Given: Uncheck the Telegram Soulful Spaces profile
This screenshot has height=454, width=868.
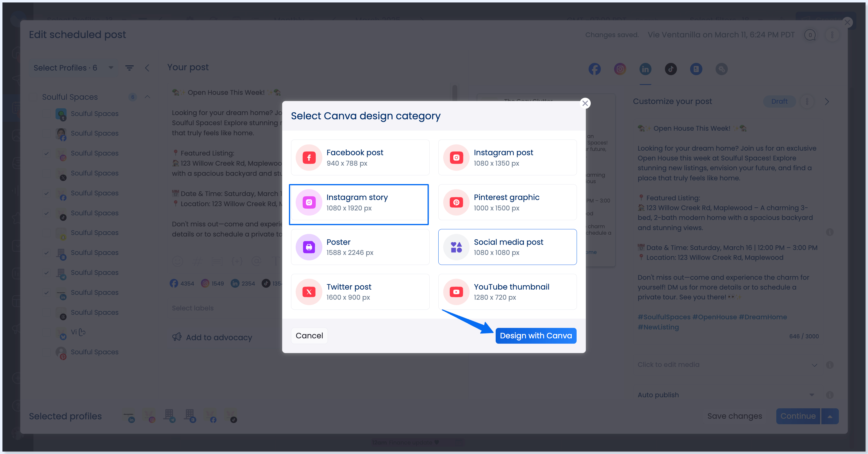Looking at the screenshot, I should click(47, 273).
